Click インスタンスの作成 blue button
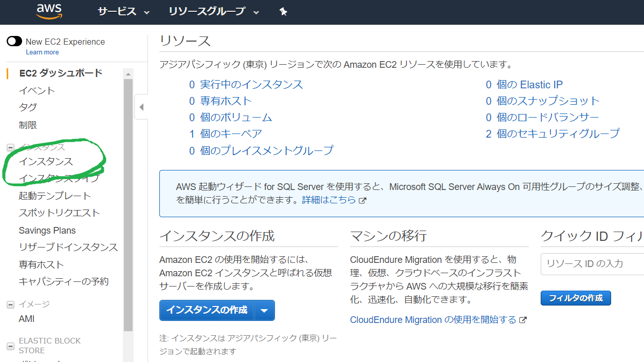 tap(207, 310)
